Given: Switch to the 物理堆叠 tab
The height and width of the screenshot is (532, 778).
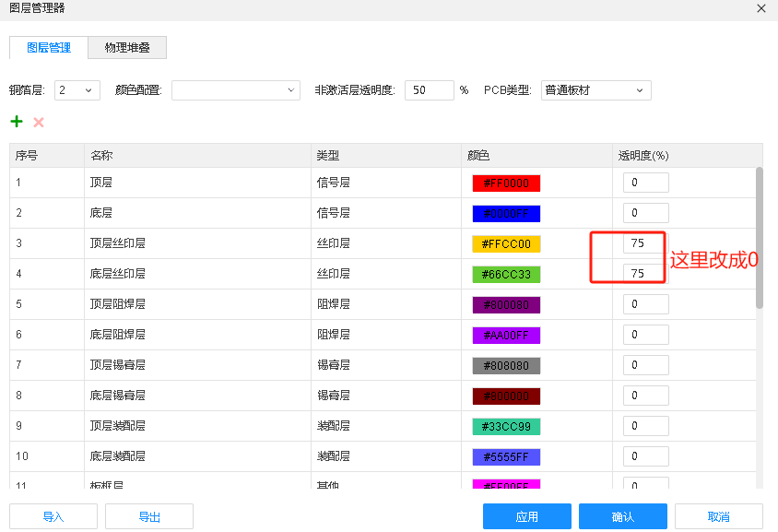Looking at the screenshot, I should click(x=127, y=48).
